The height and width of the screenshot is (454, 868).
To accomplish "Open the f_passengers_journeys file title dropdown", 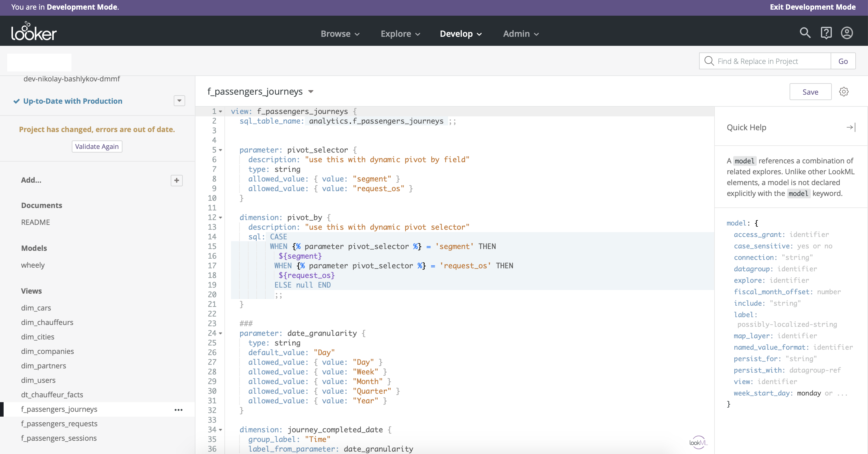I will coord(311,92).
